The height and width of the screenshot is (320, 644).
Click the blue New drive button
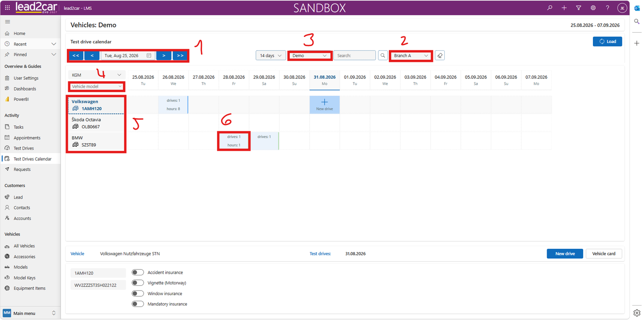(565, 254)
